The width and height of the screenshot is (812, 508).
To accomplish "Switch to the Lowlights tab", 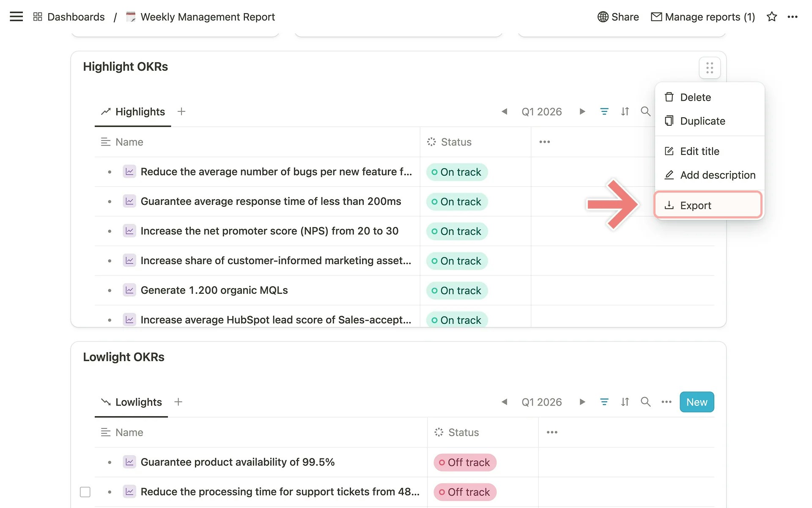I will (138, 402).
